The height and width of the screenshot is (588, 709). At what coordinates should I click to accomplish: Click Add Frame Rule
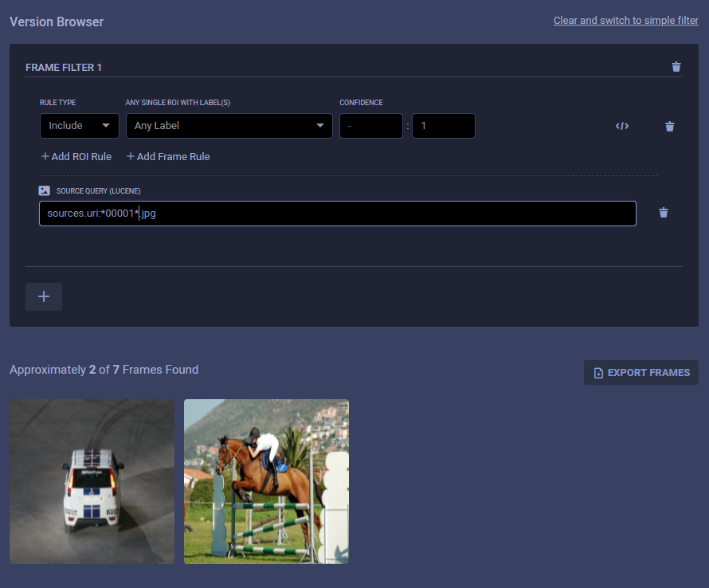tap(168, 157)
